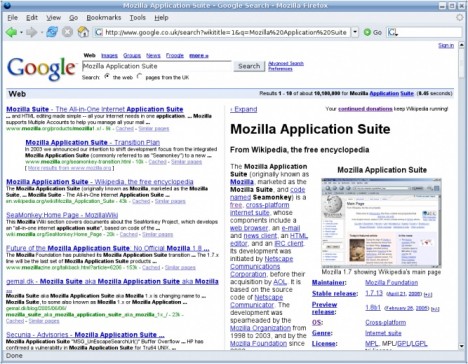Viewport: 468px width, 364px height.
Task: Click the Google Search button
Action: pyautogui.click(x=249, y=66)
